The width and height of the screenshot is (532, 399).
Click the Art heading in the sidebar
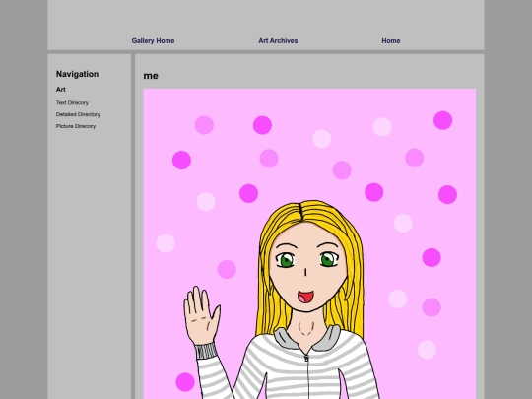(61, 90)
